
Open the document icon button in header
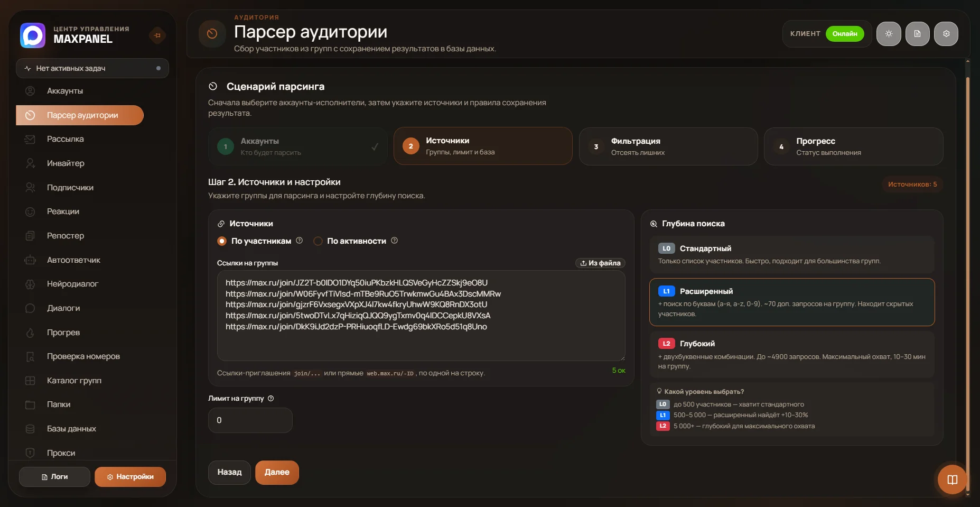coord(917,34)
